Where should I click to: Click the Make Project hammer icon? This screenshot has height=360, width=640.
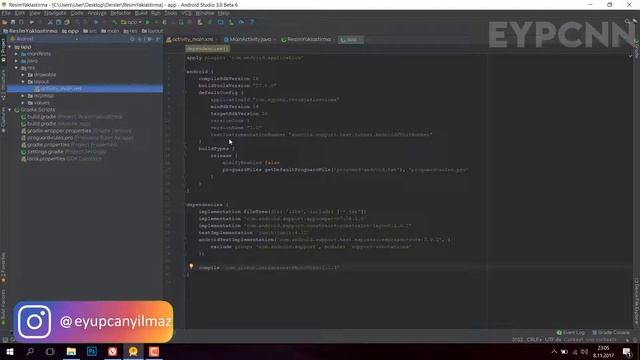point(114,22)
